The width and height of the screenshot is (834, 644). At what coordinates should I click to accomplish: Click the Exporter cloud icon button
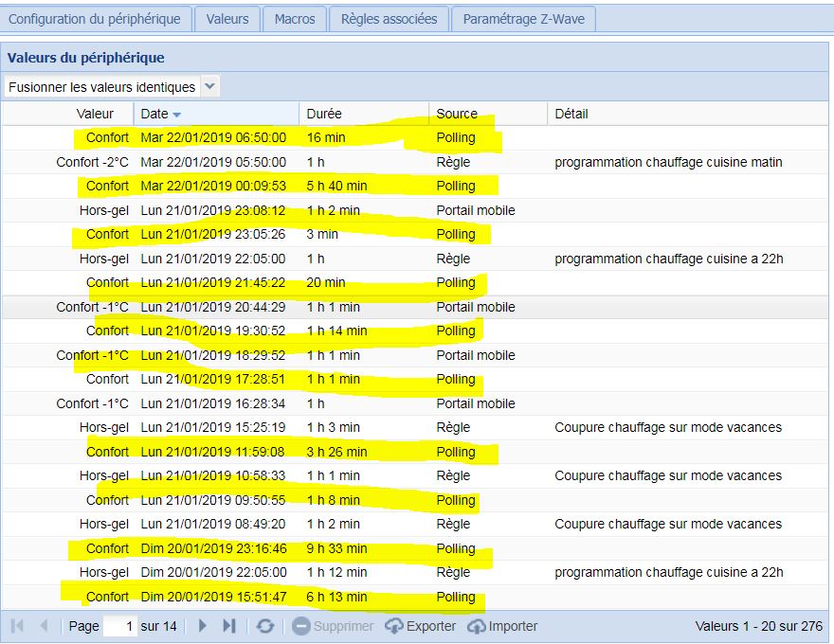click(420, 626)
